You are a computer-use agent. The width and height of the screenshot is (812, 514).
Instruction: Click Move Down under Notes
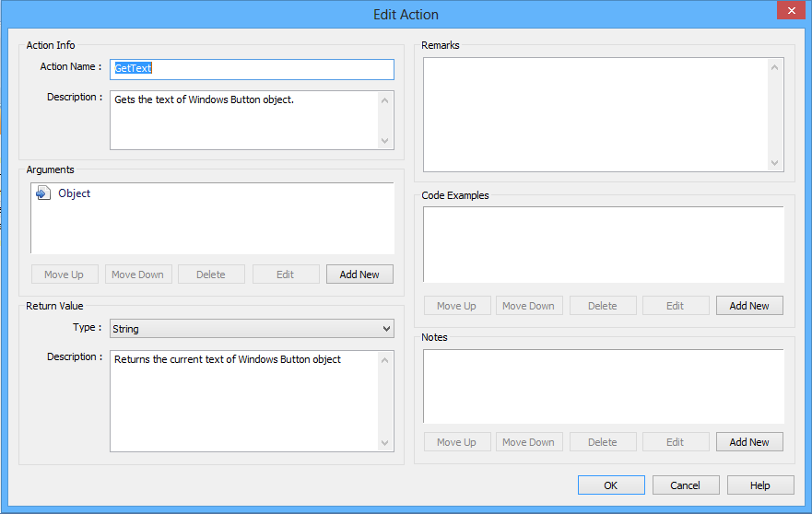tap(529, 442)
